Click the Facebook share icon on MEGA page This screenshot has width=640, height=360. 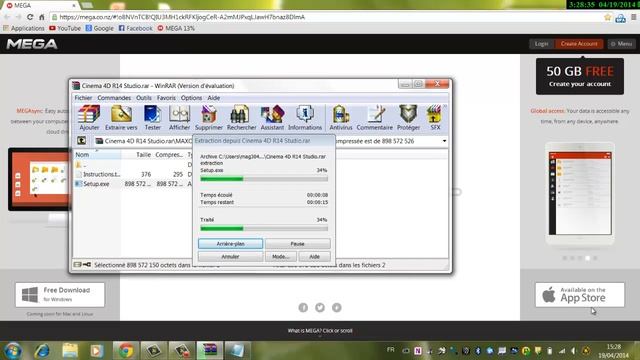coord(303,307)
